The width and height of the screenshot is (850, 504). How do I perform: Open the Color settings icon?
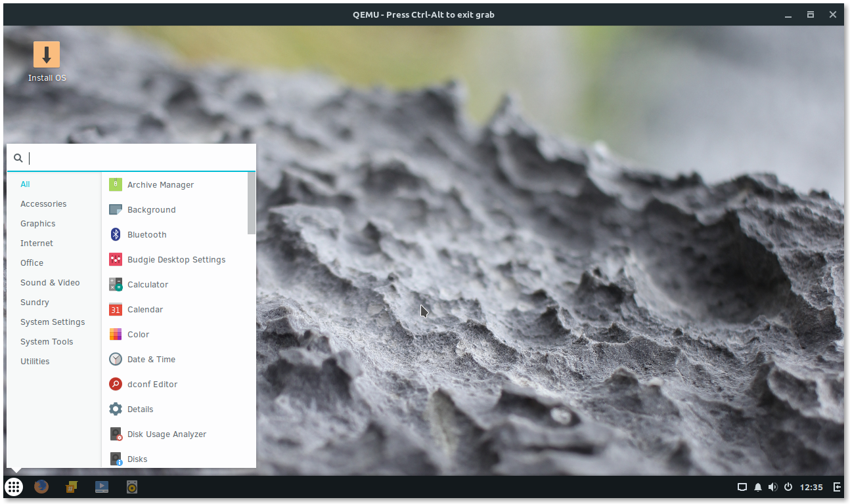coord(116,334)
